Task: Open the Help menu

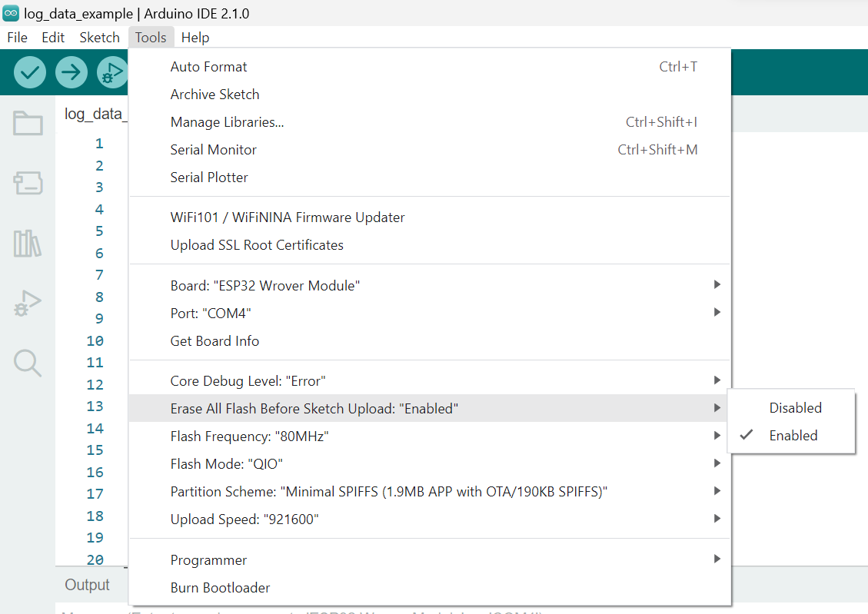Action: 195,38
